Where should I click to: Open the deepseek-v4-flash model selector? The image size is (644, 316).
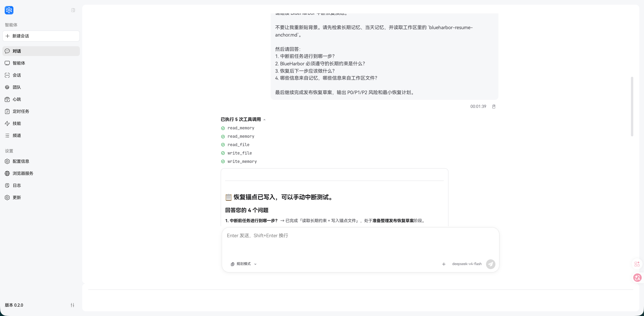coord(467,264)
